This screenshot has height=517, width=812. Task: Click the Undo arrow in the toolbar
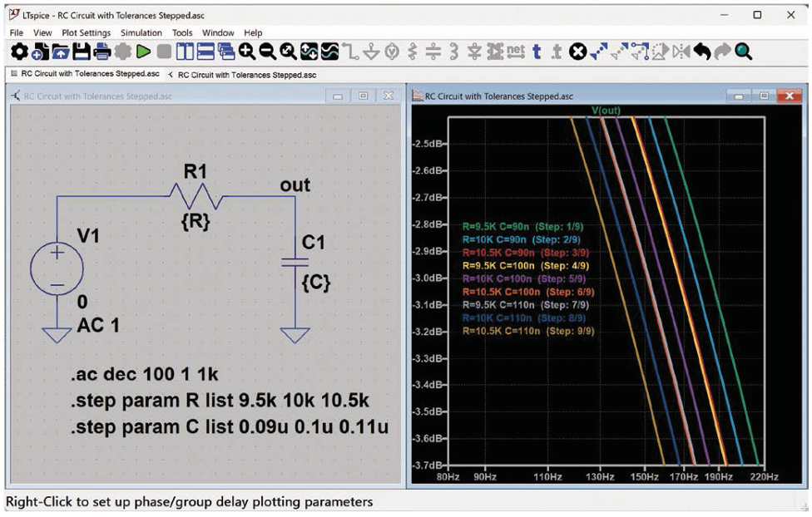pos(702,52)
